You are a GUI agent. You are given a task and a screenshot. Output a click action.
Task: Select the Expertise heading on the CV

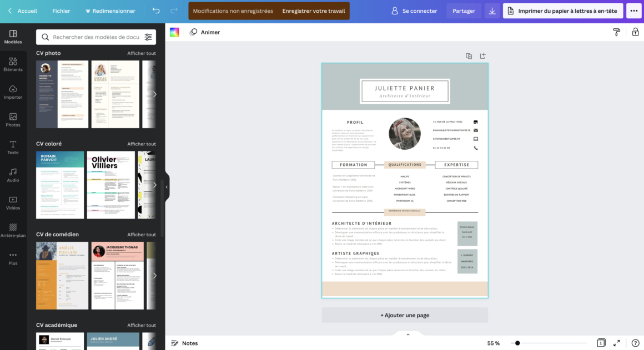coord(456,165)
